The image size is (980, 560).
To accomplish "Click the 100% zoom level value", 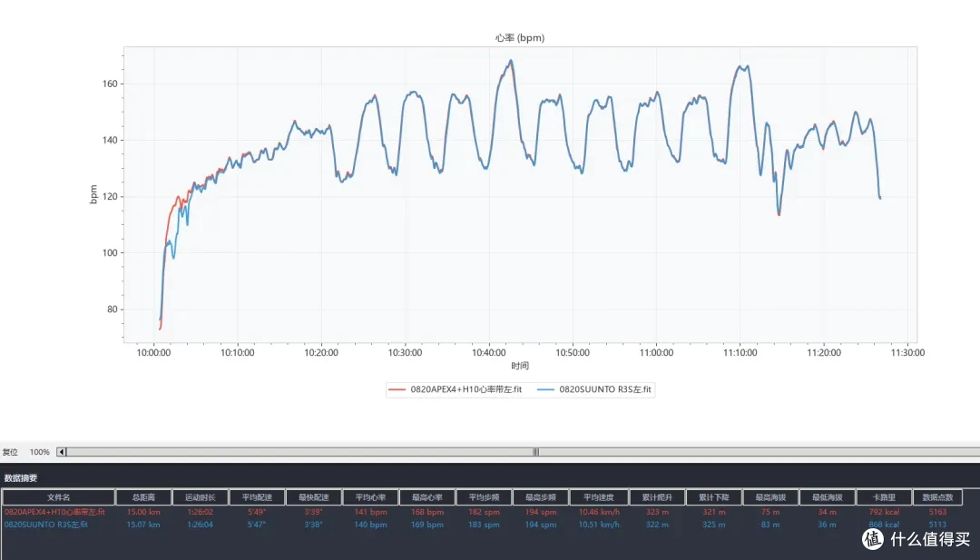I will [39, 452].
